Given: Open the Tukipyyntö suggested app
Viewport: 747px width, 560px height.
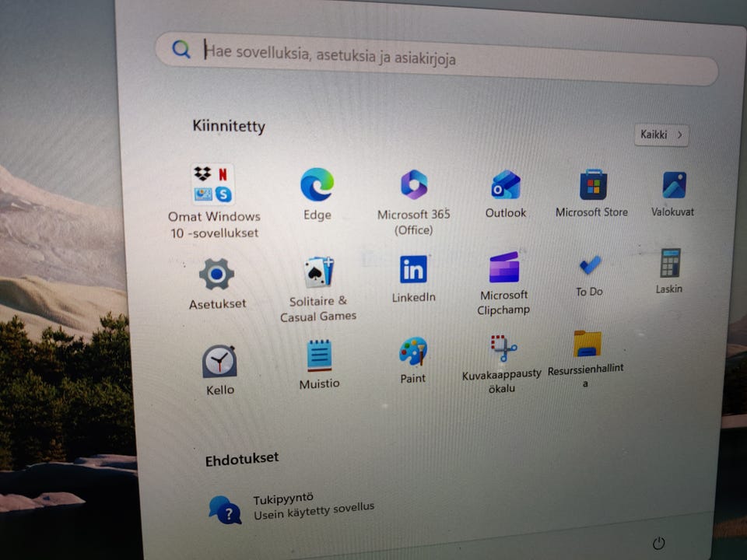Looking at the screenshot, I should click(290, 509).
